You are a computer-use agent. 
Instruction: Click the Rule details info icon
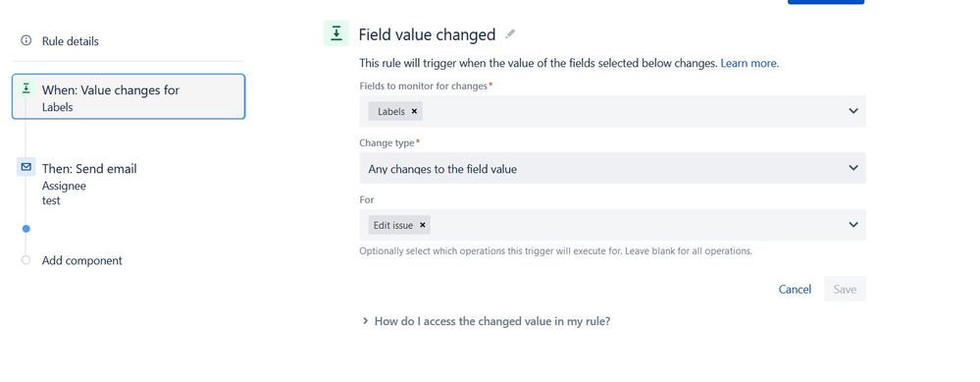[x=26, y=40]
